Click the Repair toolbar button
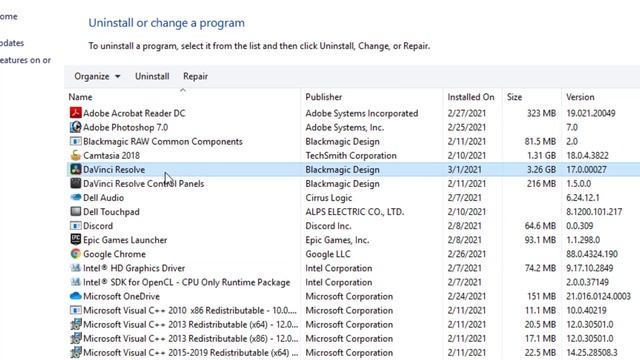Image resolution: width=640 pixels, height=360 pixels. pyautogui.click(x=196, y=76)
